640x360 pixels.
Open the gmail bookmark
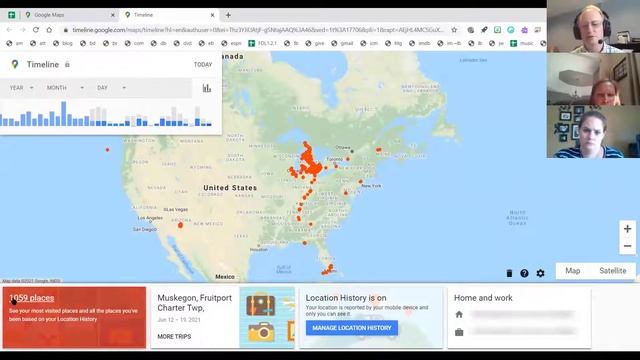[342, 43]
